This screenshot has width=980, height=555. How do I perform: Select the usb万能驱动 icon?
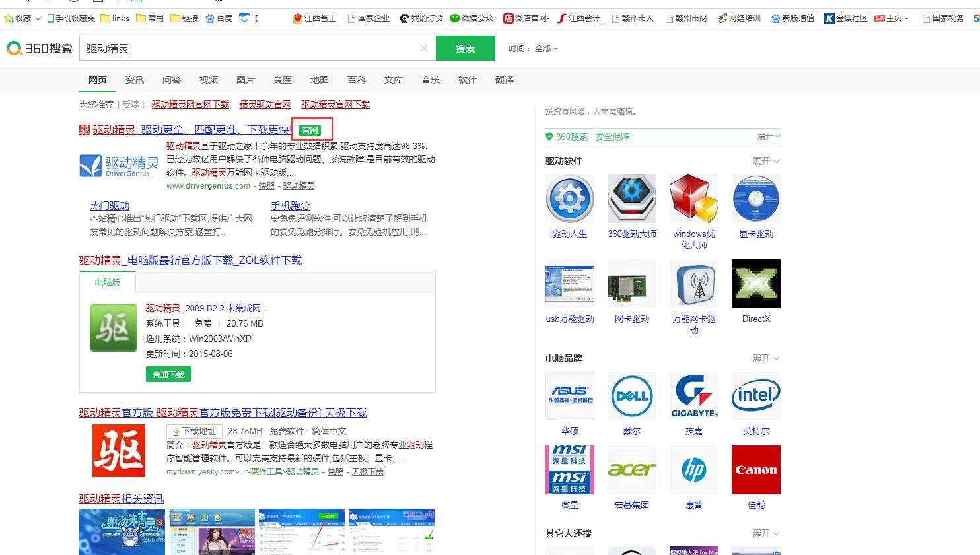(569, 284)
